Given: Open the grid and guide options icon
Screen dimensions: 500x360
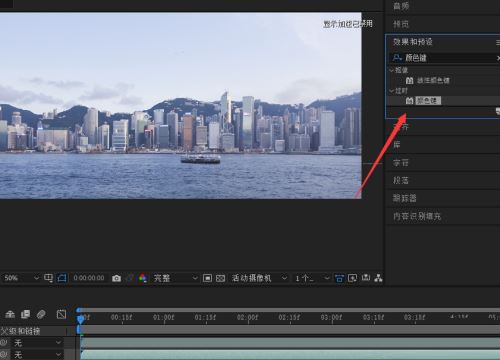Looking at the screenshot, I should point(49,278).
